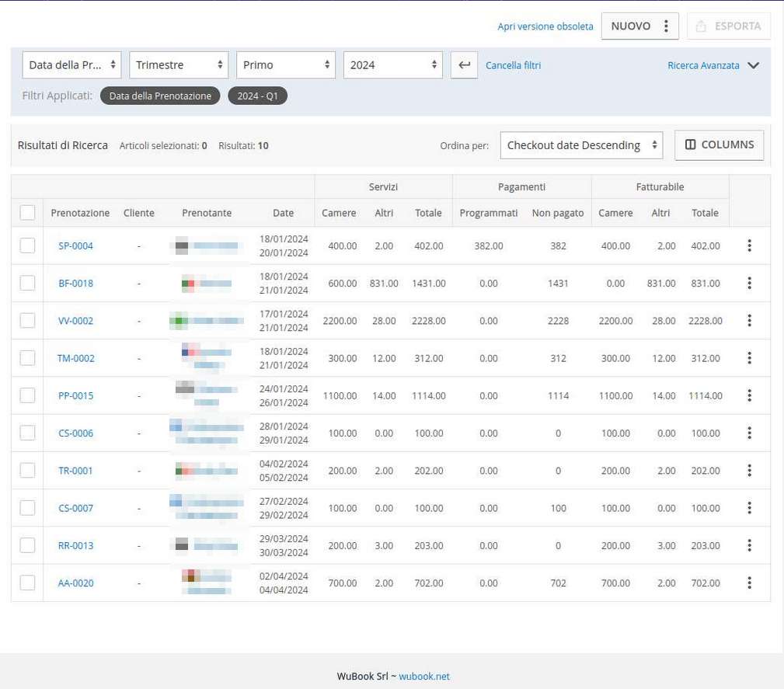The height and width of the screenshot is (689, 784).
Task: Click the apply filter return-arrow button
Action: [x=464, y=65]
